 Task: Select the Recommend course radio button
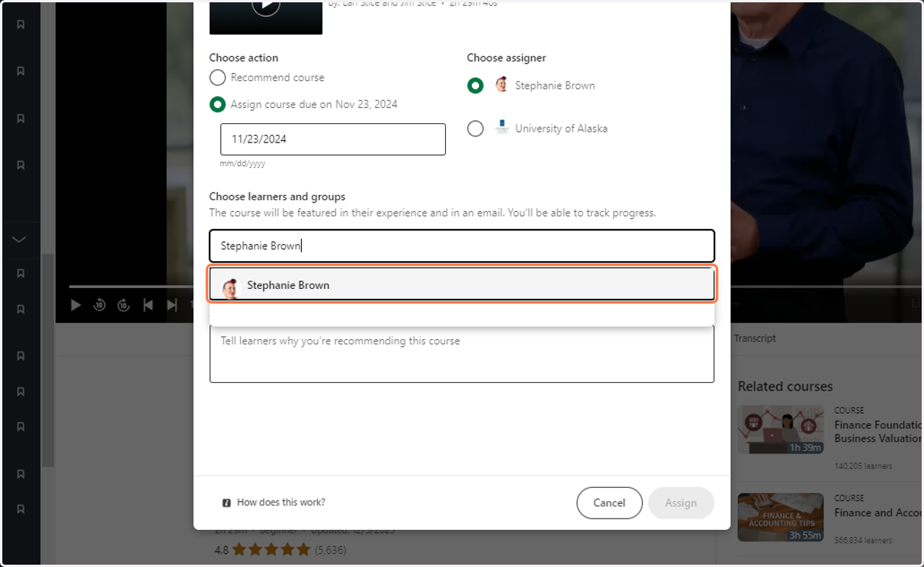click(x=218, y=78)
